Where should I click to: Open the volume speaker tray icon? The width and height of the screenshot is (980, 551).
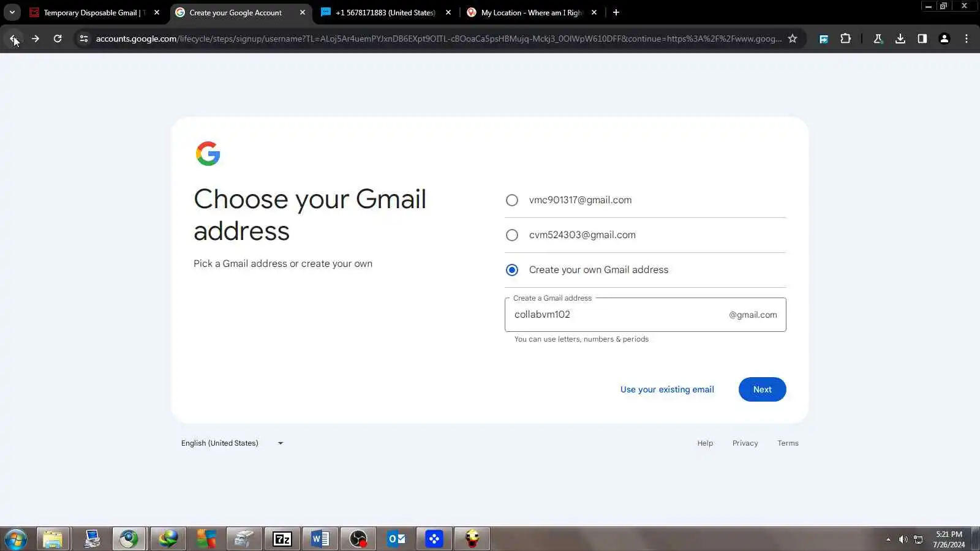pos(903,539)
